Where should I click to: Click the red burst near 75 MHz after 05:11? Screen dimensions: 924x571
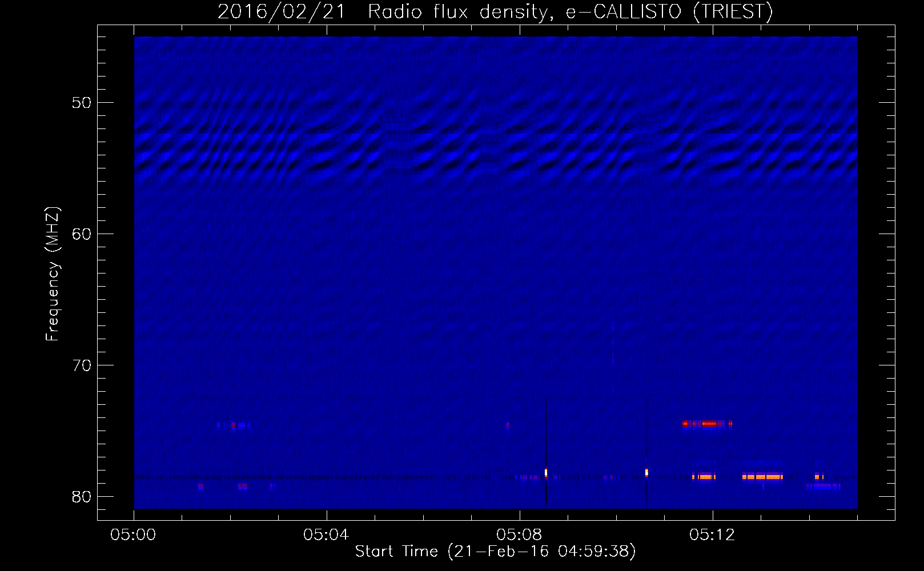(x=707, y=424)
